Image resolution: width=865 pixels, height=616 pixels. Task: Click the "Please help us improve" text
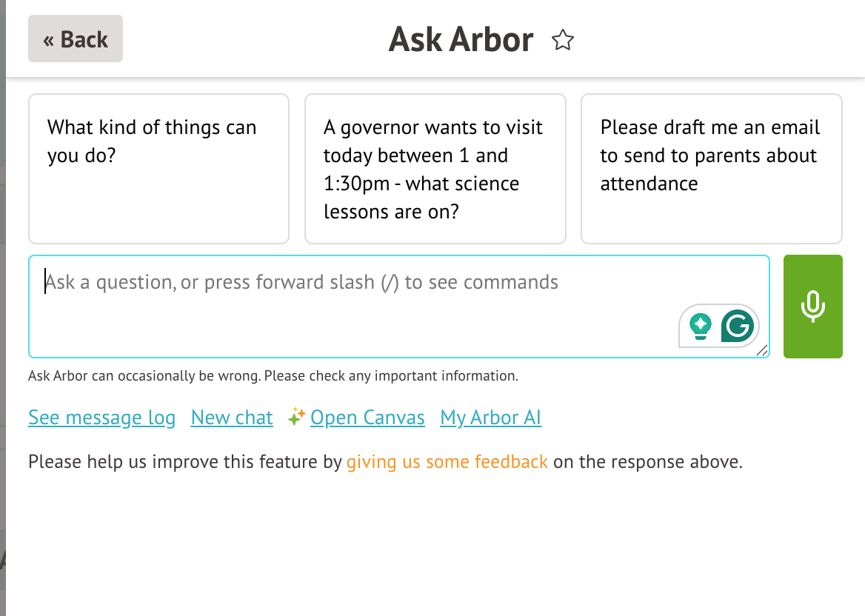pyautogui.click(x=185, y=463)
